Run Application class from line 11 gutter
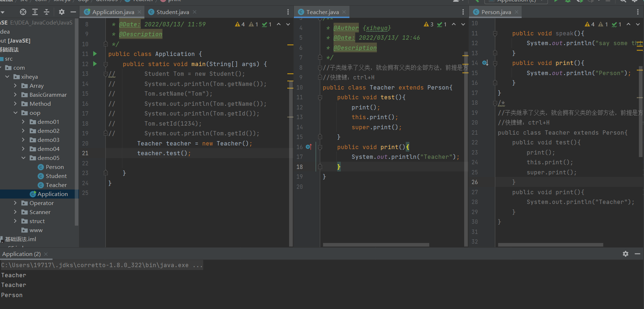This screenshot has height=309, width=644. pos(95,54)
